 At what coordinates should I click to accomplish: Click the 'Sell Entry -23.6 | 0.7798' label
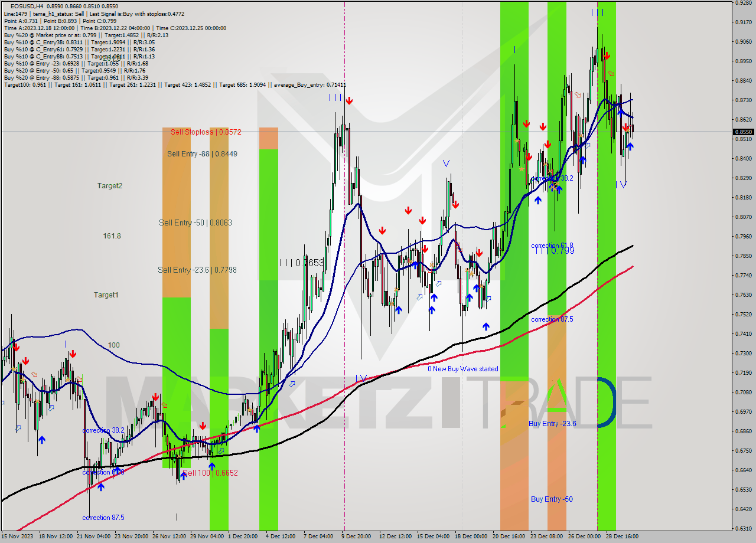click(x=197, y=270)
